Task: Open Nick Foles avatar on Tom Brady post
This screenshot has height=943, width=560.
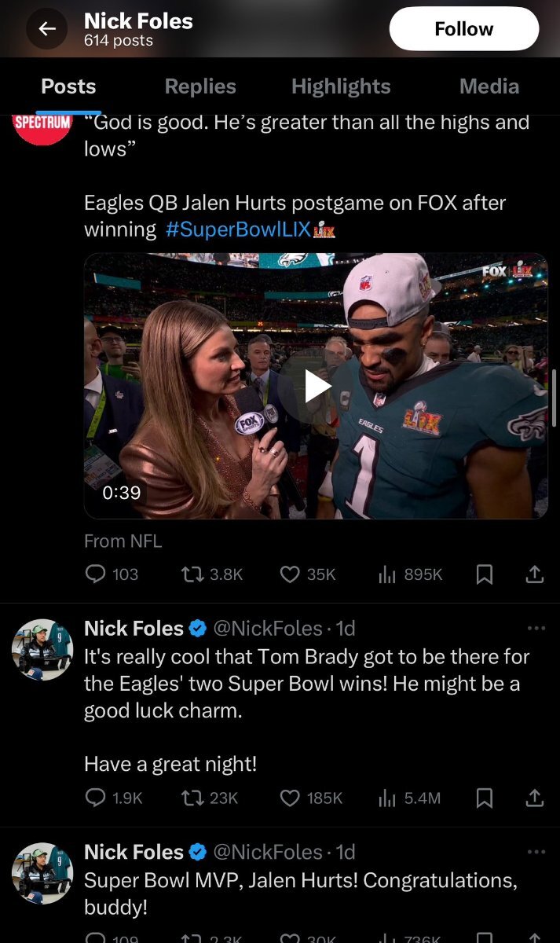Action: pyautogui.click(x=42, y=649)
